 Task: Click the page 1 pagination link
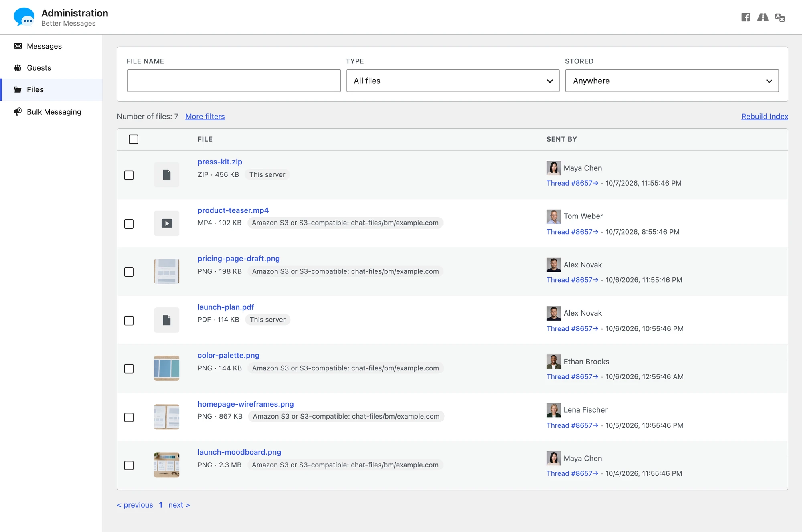tap(161, 505)
